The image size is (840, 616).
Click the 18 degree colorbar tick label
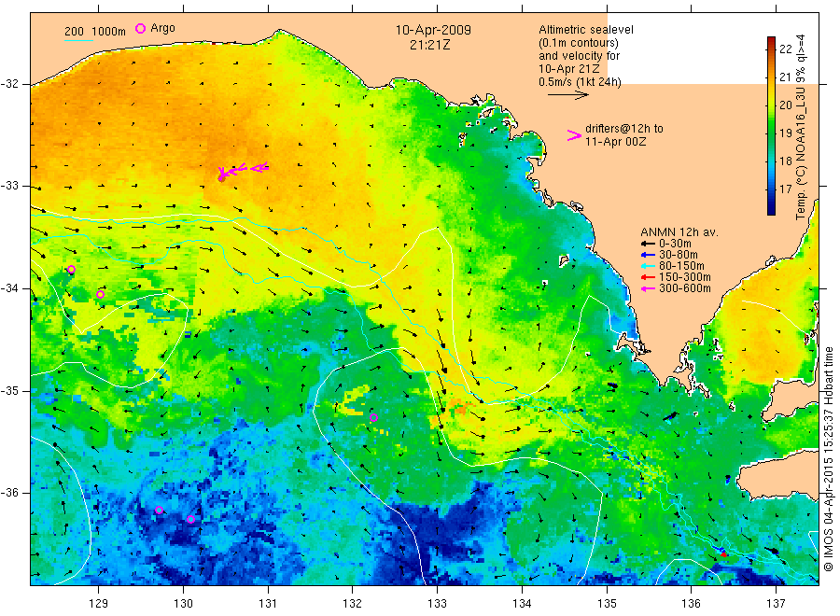point(785,161)
